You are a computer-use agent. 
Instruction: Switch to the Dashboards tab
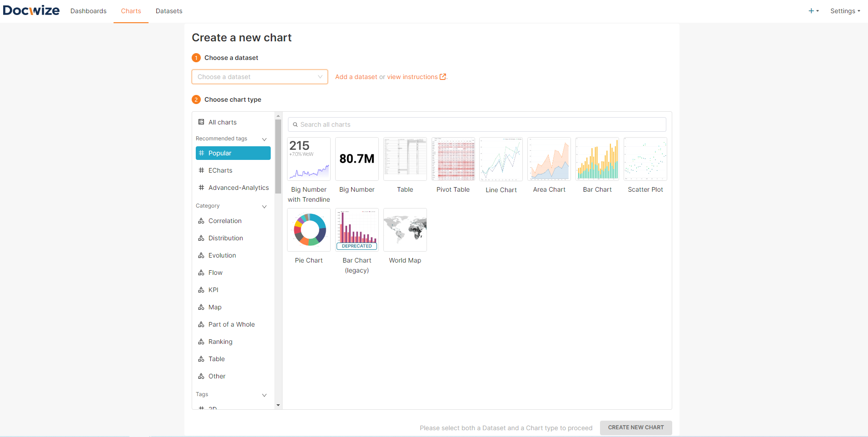pyautogui.click(x=89, y=11)
